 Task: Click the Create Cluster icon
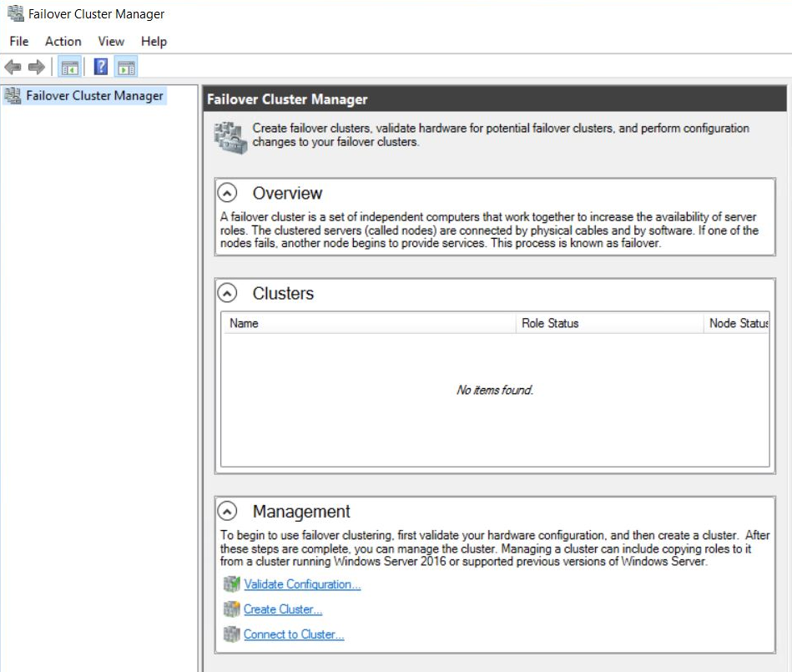click(231, 609)
